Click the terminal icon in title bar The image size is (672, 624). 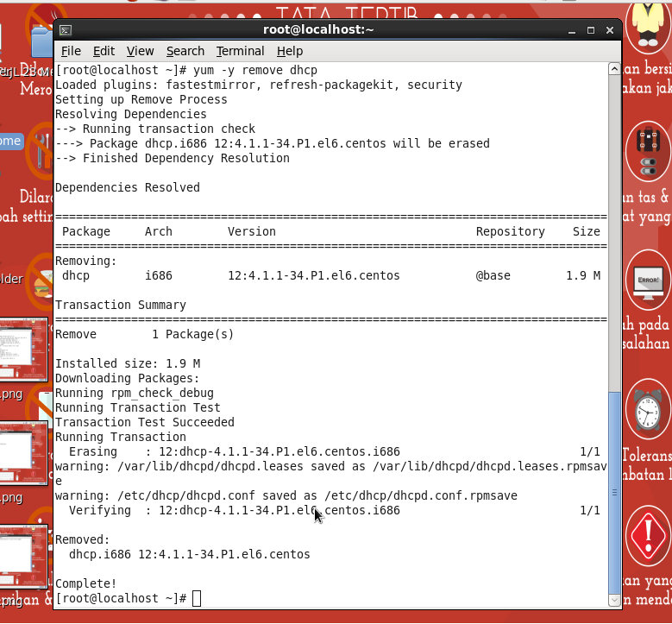point(66,30)
